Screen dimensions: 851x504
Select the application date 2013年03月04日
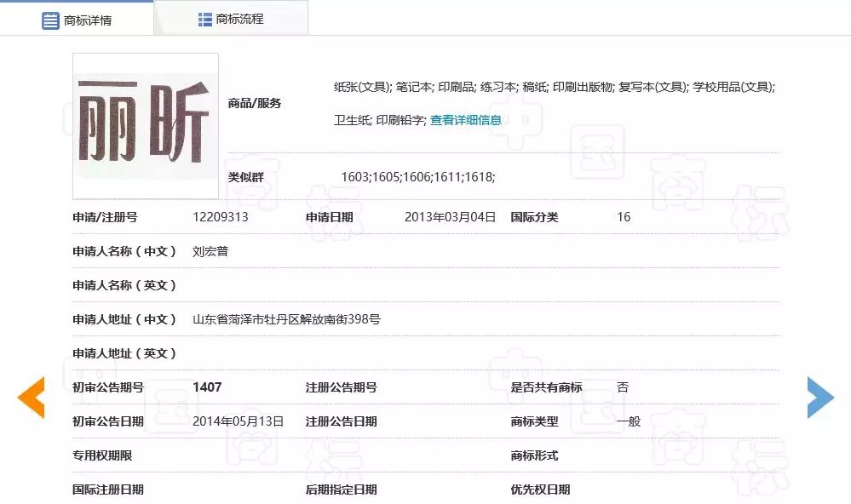(450, 217)
